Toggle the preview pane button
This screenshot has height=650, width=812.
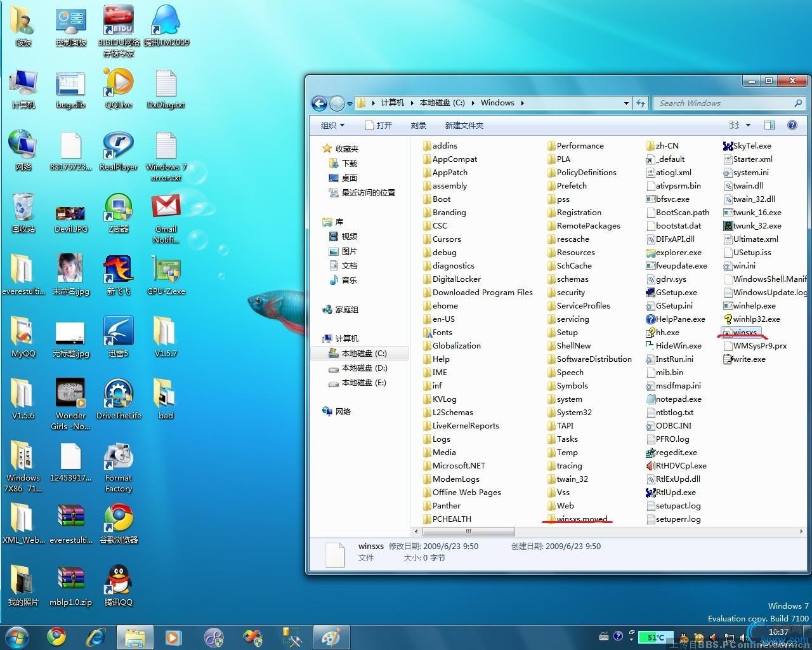point(769,125)
